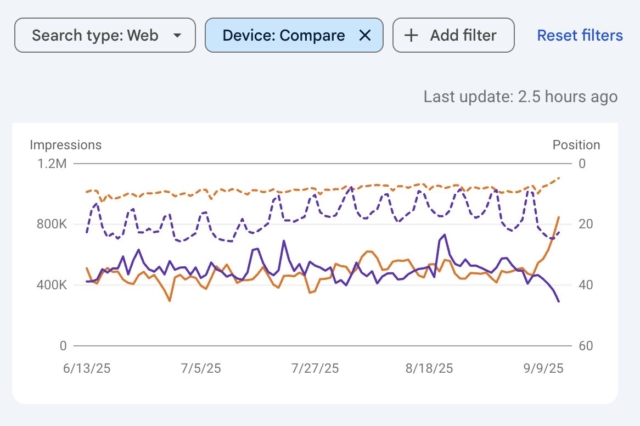Click the solid orange line's rightmost peak
Viewport: 640px width, 426px height.
point(559,217)
